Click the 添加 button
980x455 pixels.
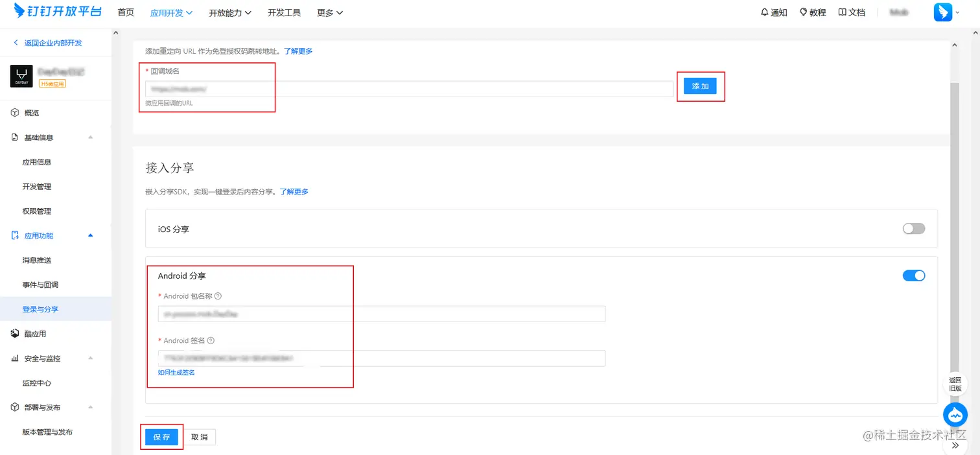700,86
